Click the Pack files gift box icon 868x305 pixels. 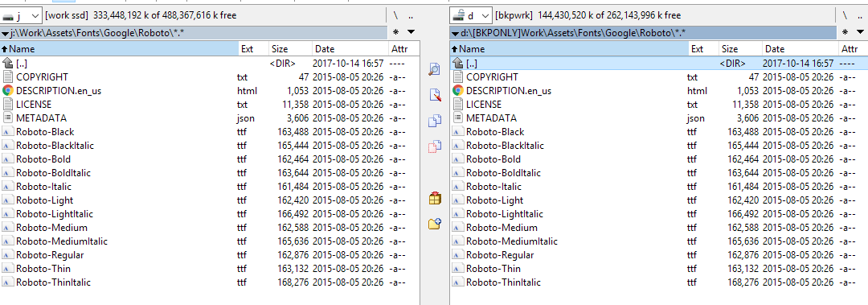tap(435, 198)
